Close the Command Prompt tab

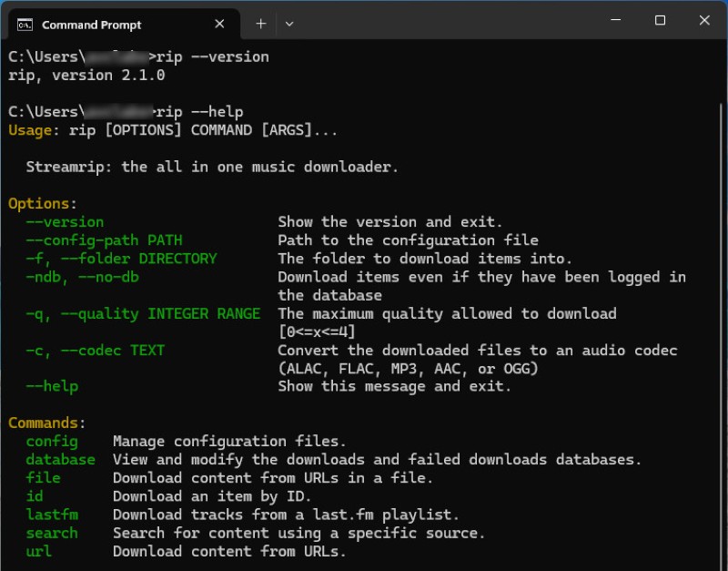(219, 24)
